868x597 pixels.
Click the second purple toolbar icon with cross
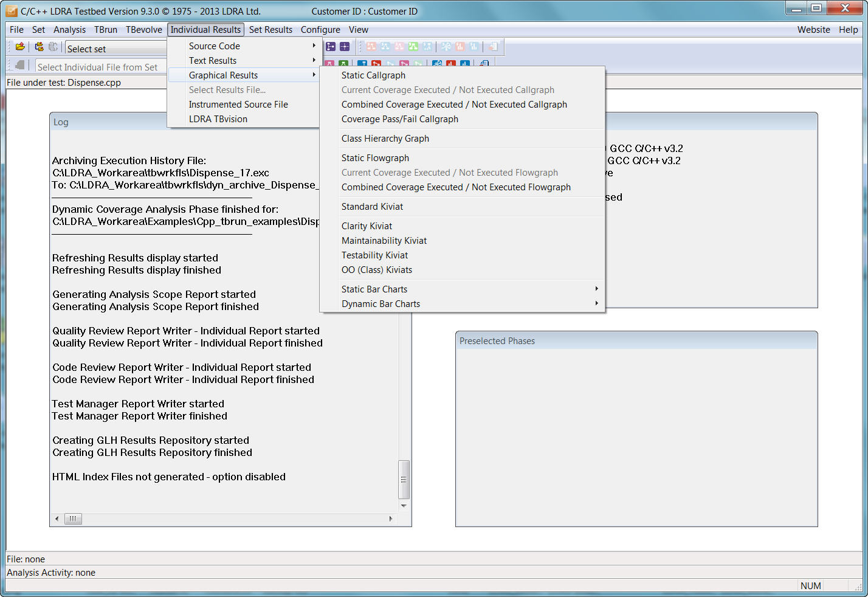[345, 47]
